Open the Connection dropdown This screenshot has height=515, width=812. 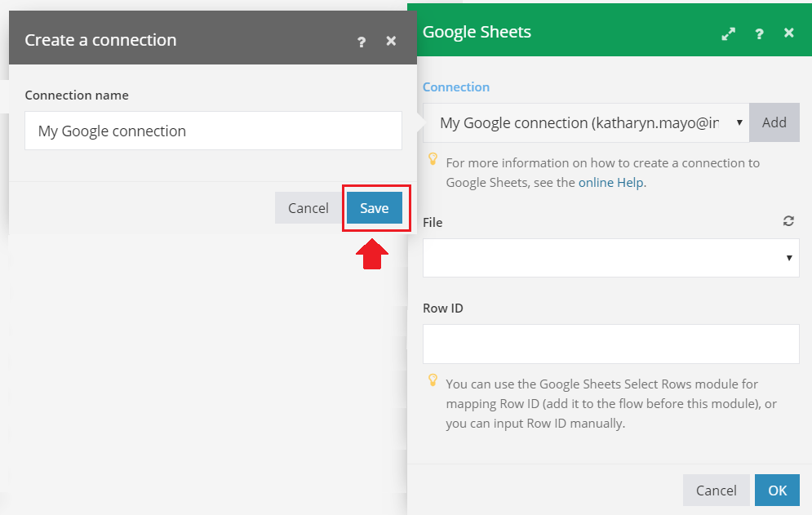coord(586,122)
